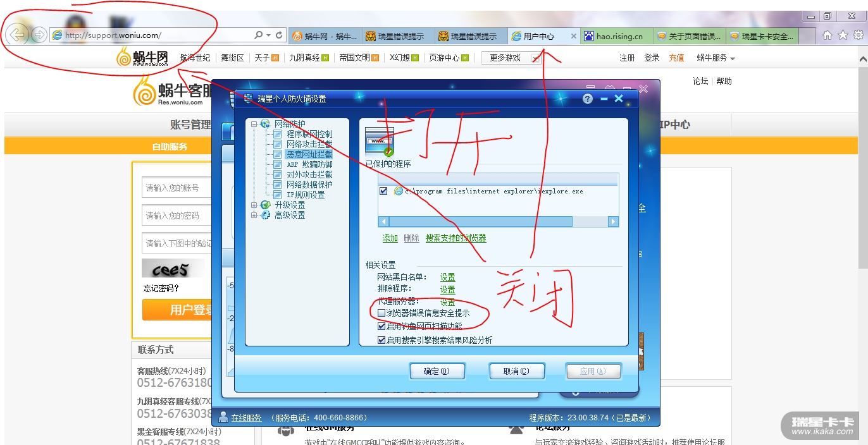Open the Favorites star icon
Screen dimensions: 868x445
pos(842,36)
